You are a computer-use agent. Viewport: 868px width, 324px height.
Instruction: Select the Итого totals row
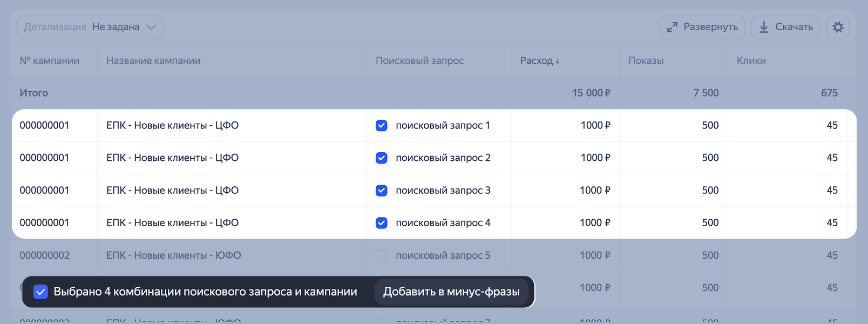34,92
